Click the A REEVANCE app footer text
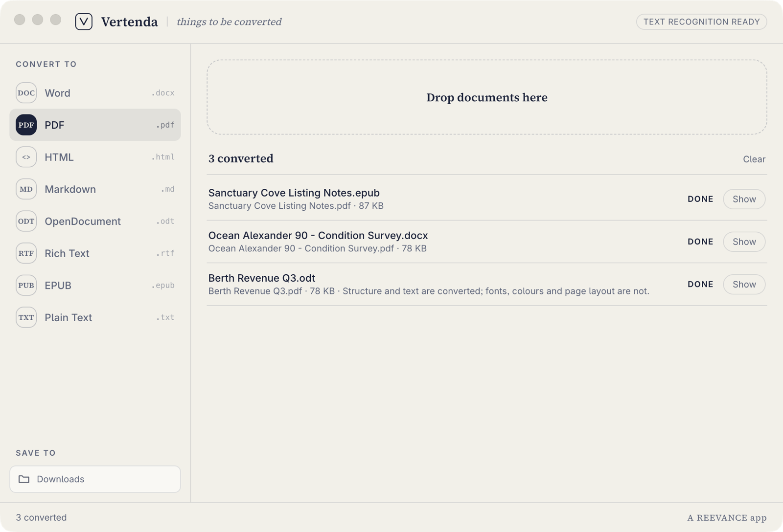Screen dimensions: 783x532 click(727, 518)
